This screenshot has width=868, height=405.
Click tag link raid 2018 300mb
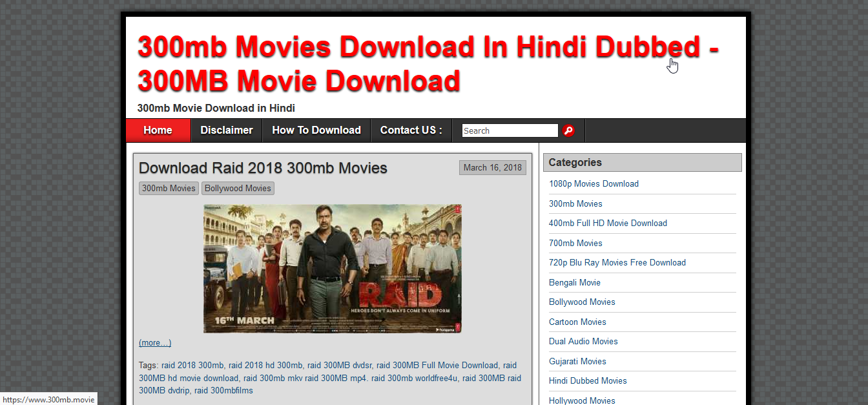click(x=192, y=366)
